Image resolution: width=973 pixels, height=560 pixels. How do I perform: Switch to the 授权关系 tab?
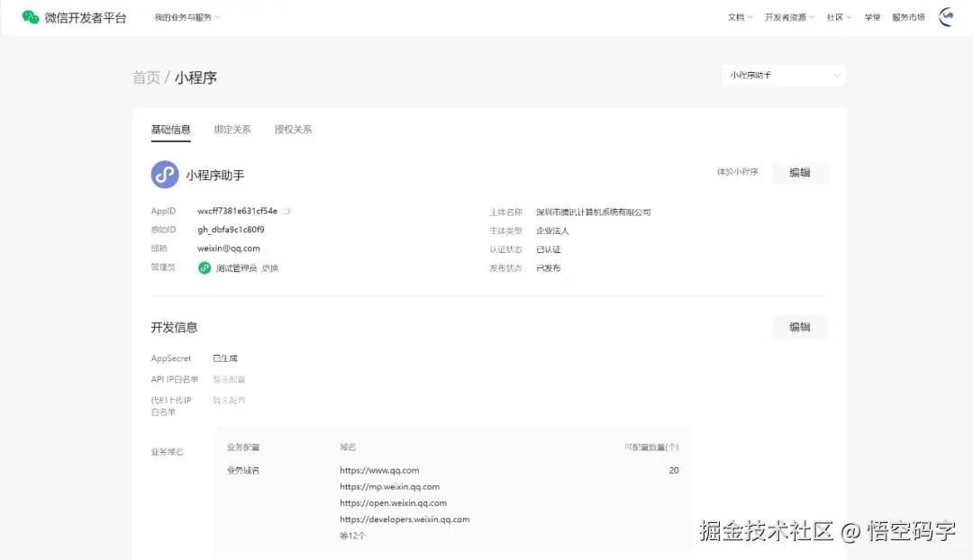293,130
